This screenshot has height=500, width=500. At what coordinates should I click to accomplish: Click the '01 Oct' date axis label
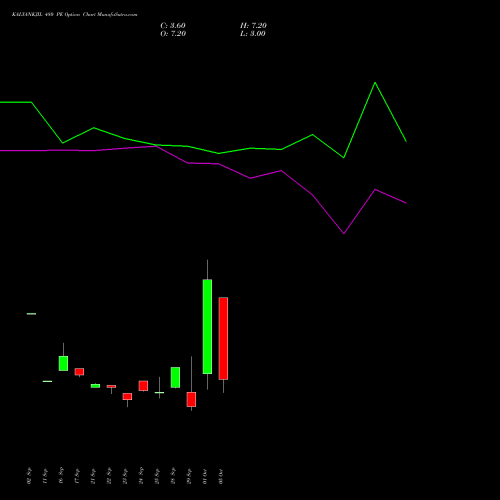(x=205, y=476)
